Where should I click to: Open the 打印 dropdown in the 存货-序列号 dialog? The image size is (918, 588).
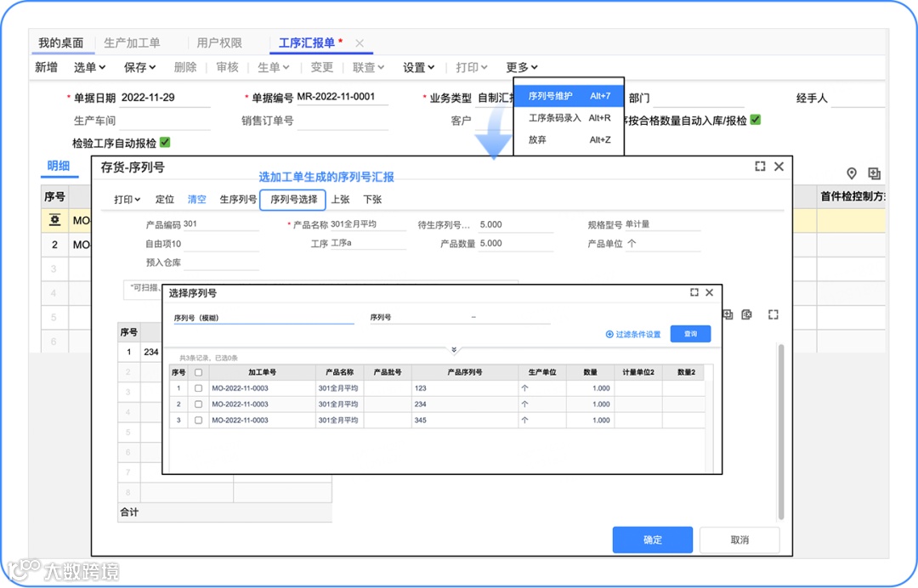(127, 200)
